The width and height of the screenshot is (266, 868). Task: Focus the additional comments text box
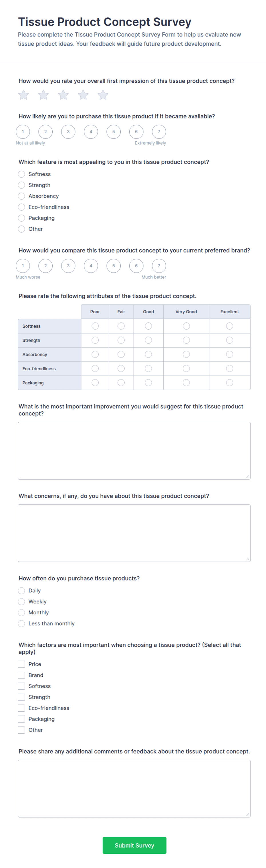coord(134,789)
